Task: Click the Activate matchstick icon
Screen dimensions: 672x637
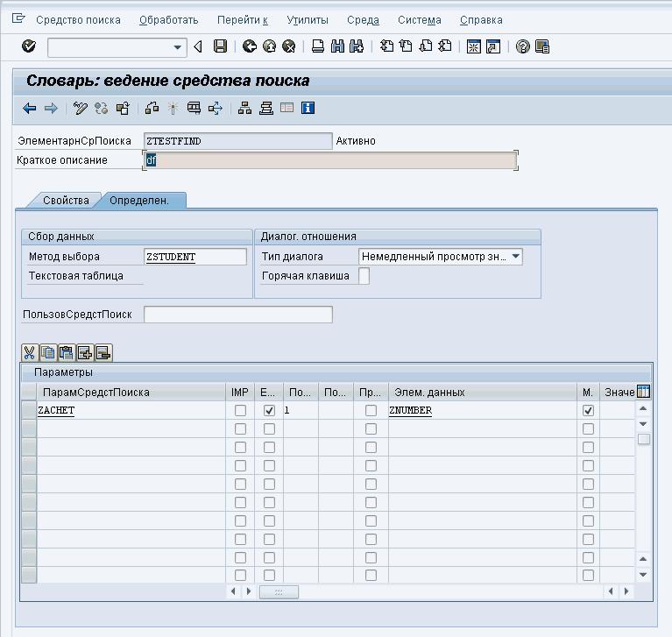Action: 173,108
